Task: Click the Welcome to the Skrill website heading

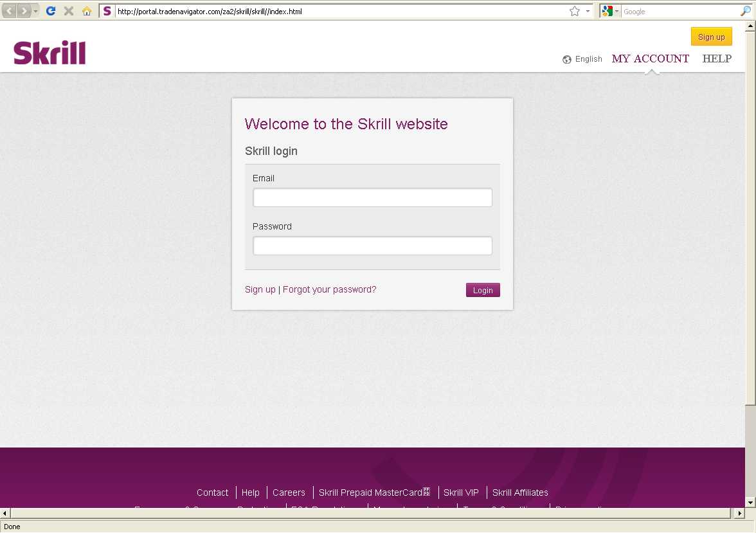Action: coord(346,124)
